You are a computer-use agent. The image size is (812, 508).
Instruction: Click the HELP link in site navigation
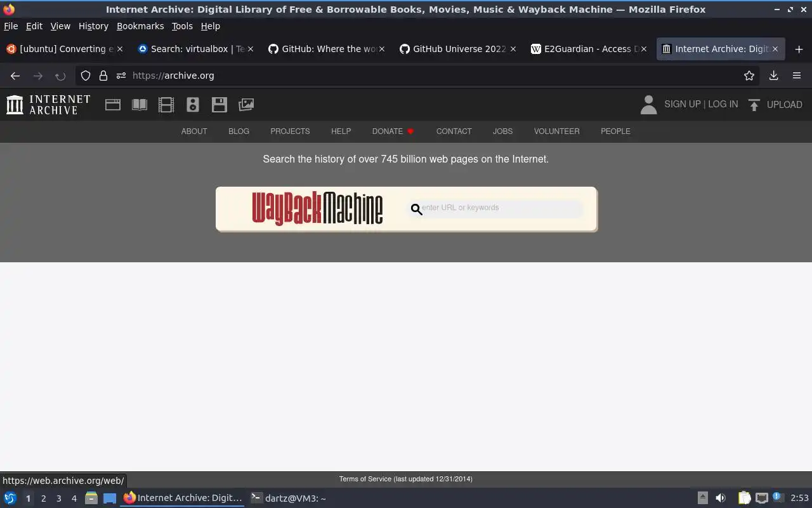pos(341,131)
